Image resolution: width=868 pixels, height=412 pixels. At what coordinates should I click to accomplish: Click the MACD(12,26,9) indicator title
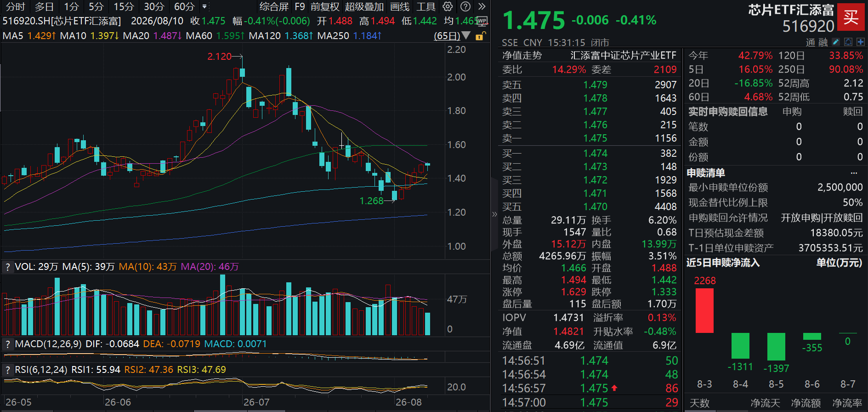pos(48,344)
